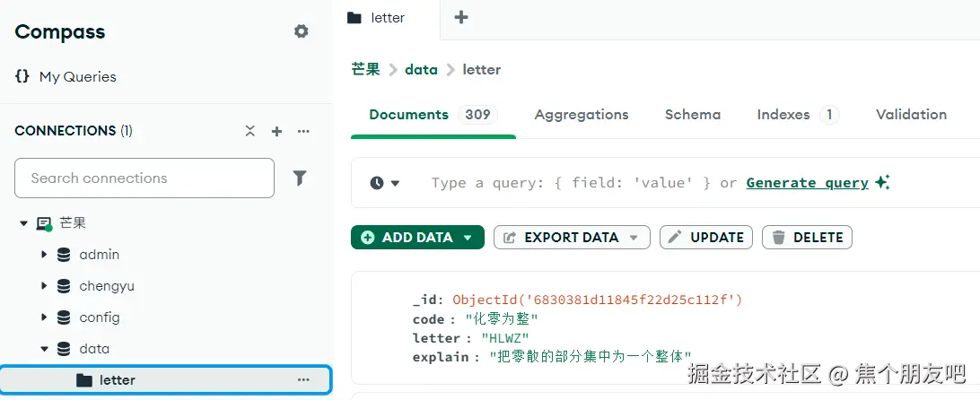Click the UPDATE button

(x=706, y=238)
